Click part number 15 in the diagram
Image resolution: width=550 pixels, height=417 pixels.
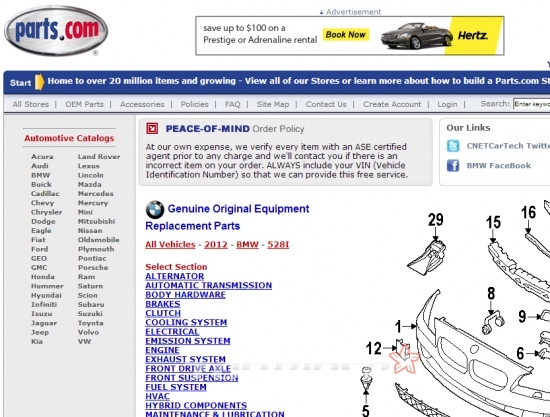(x=493, y=222)
